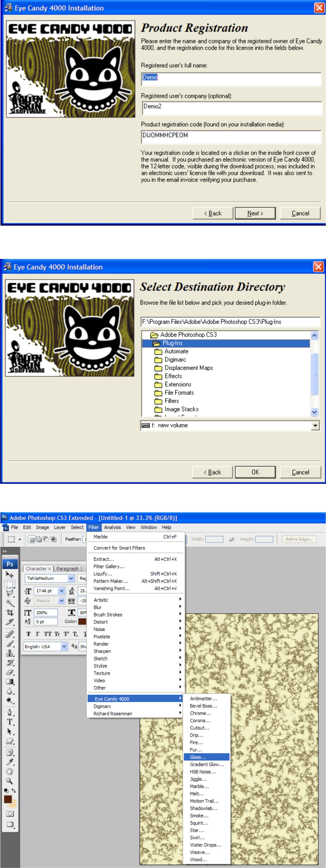Enable Add to Selection mode

39,539
